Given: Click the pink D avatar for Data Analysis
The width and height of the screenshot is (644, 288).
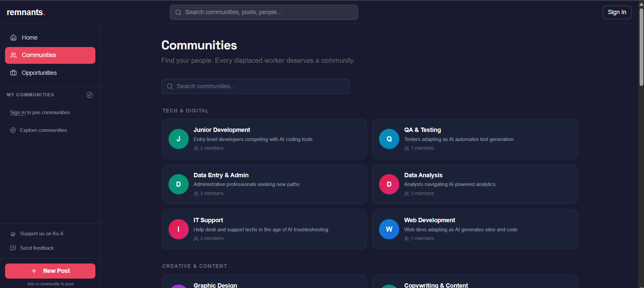Looking at the screenshot, I should (389, 184).
